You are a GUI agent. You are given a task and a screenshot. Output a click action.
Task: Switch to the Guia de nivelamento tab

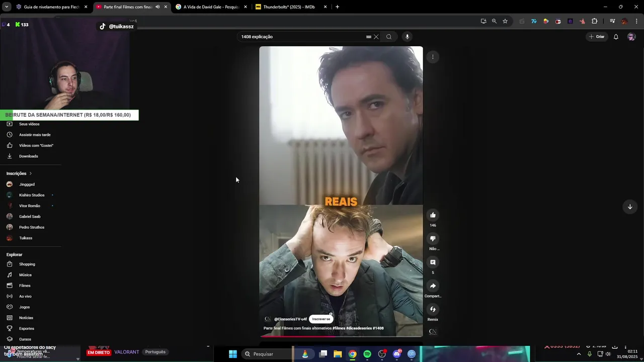(52, 7)
